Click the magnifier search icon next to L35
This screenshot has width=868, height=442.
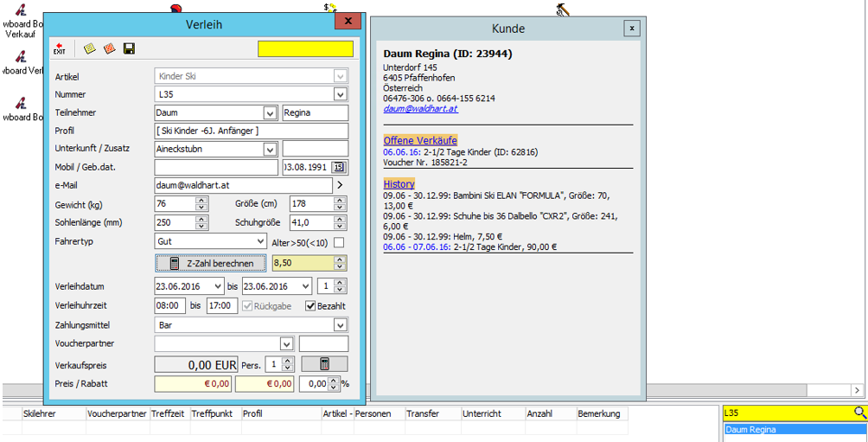(x=859, y=413)
